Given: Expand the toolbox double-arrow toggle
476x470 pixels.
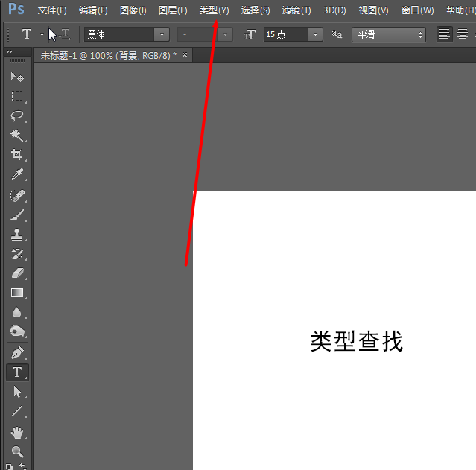Looking at the screenshot, I should coord(9,52).
